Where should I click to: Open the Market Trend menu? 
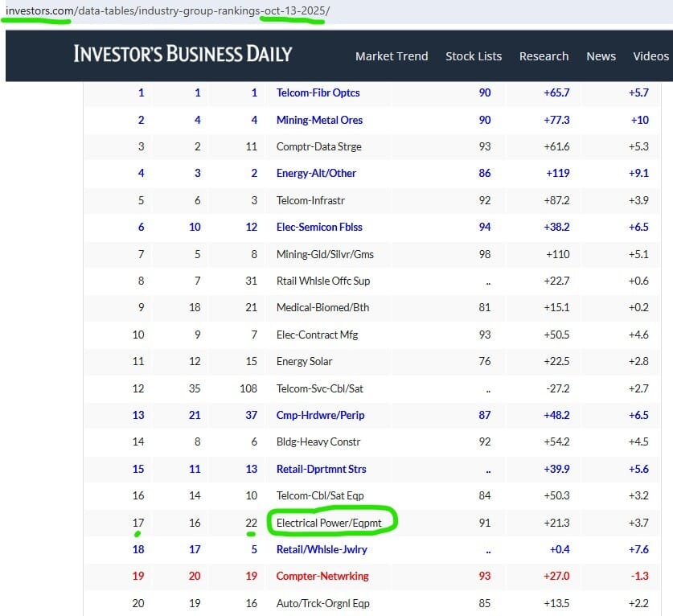(392, 56)
